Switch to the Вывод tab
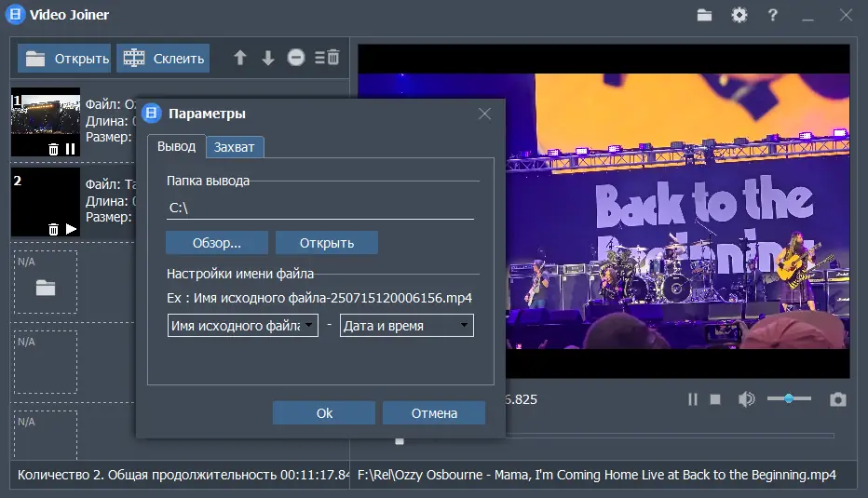This screenshot has width=868, height=498. click(x=177, y=147)
